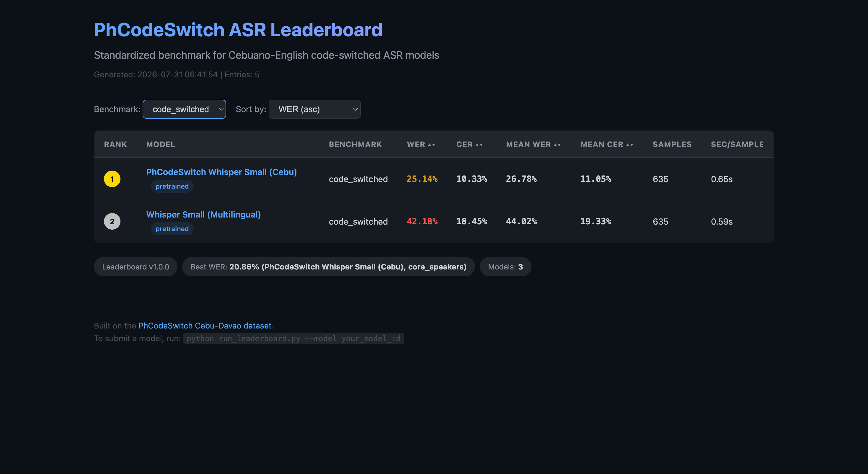868x474 pixels.
Task: Click code_switched cell in PhCodeSwitch Whisper row
Action: (358, 179)
